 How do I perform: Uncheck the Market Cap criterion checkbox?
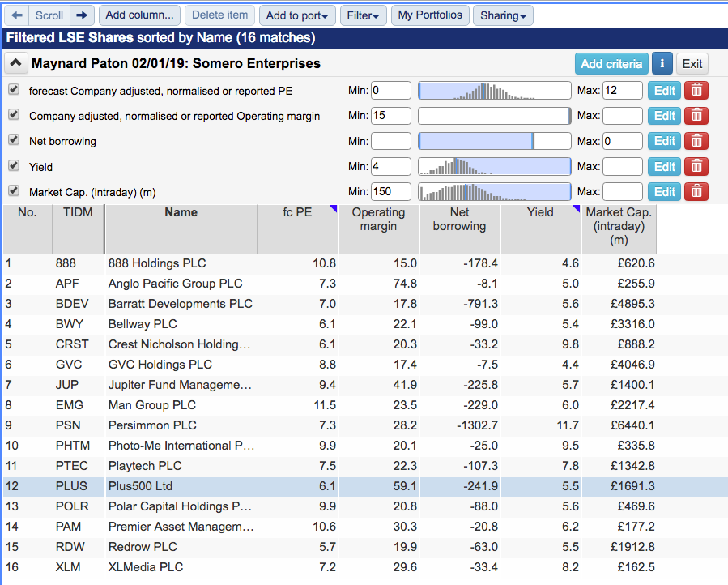click(x=14, y=190)
